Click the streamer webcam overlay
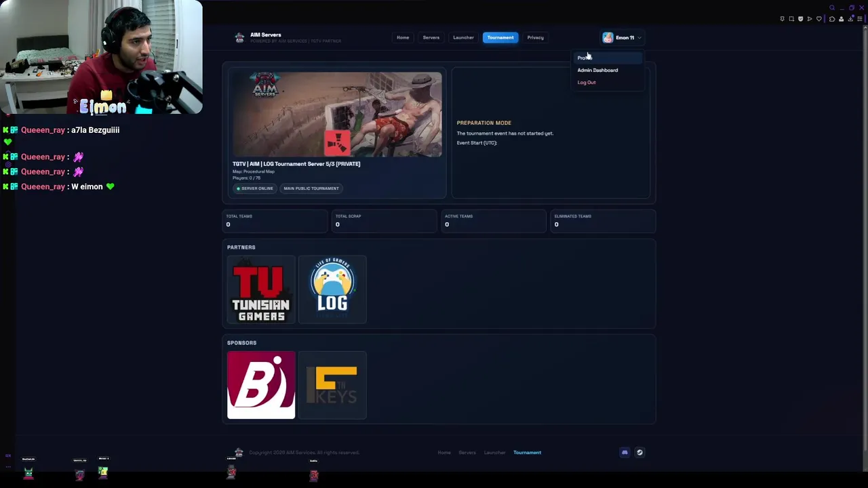The image size is (868, 488). (x=101, y=57)
